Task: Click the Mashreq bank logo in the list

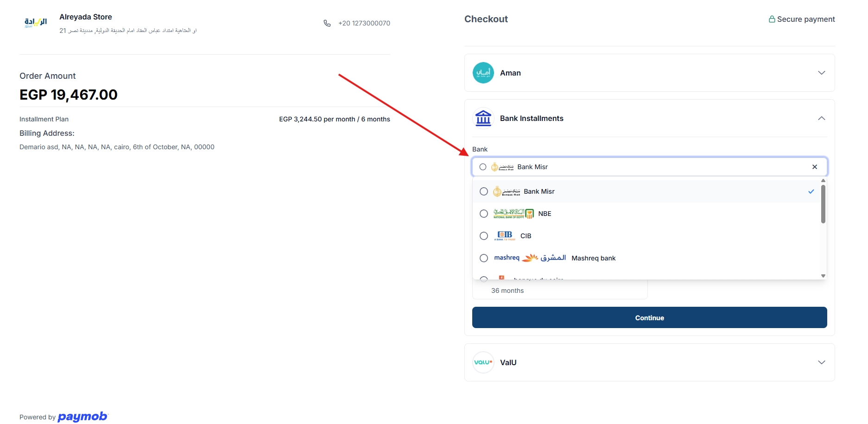Action: click(x=530, y=258)
